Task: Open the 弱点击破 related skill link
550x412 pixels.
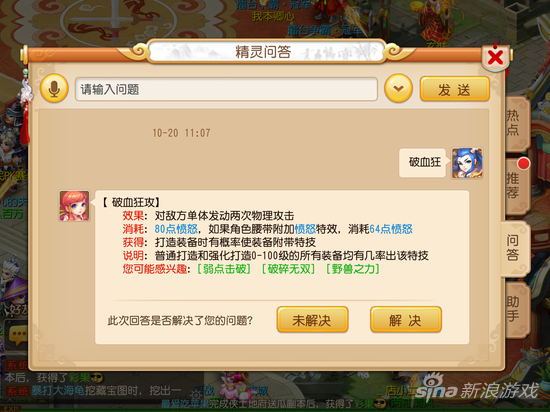Action: 224,269
